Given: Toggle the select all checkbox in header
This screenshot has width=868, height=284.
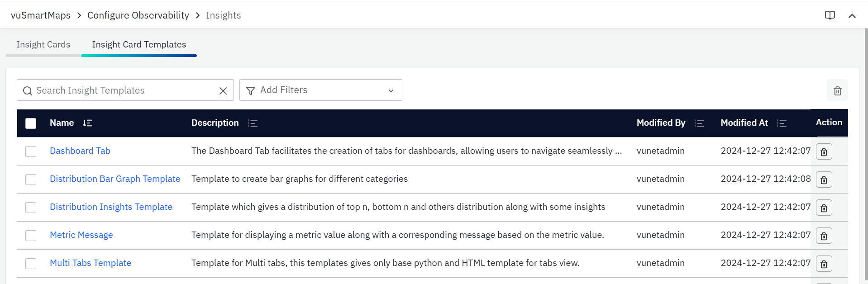Looking at the screenshot, I should pos(31,123).
